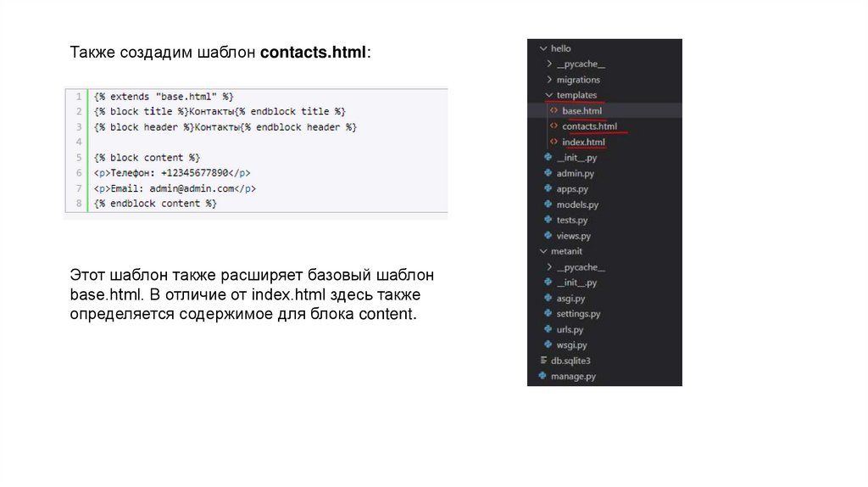Collapse the metanit folder chevron
Screen dimensions: 868x487
542,251
